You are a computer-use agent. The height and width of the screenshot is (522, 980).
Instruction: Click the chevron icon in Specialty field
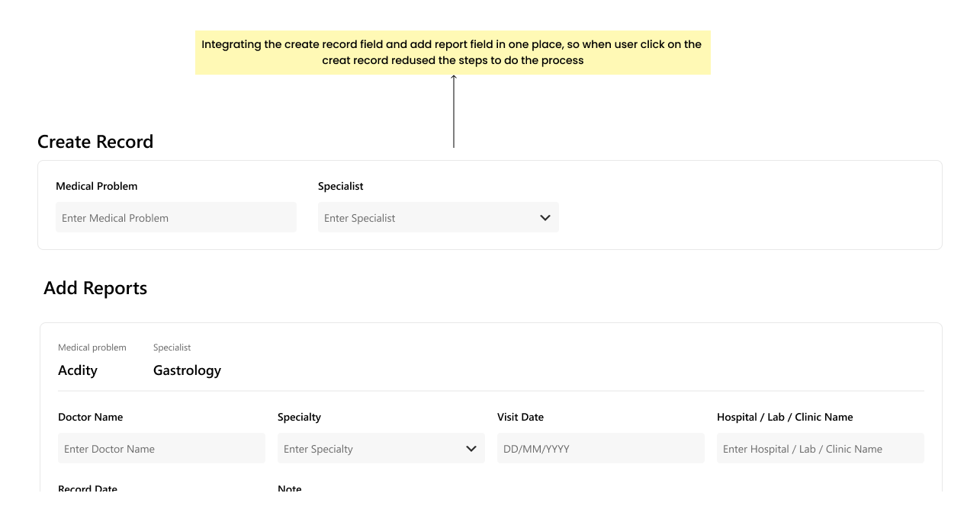(471, 449)
